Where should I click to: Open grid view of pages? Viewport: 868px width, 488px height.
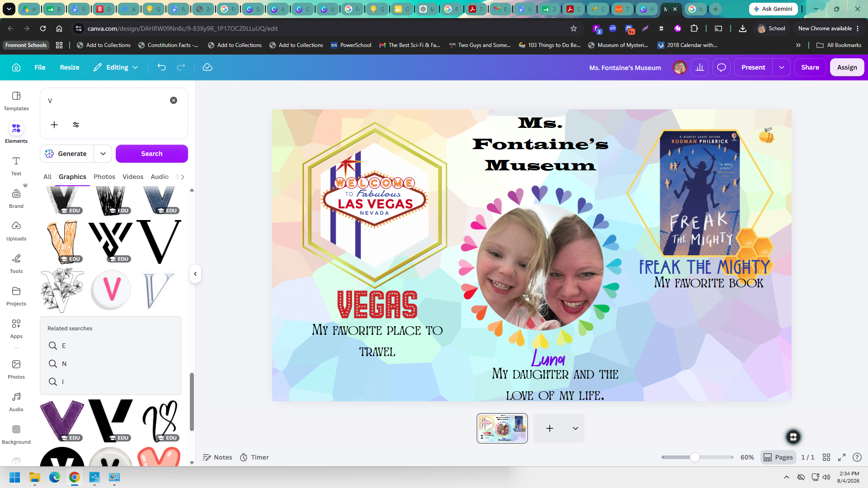coord(826,457)
